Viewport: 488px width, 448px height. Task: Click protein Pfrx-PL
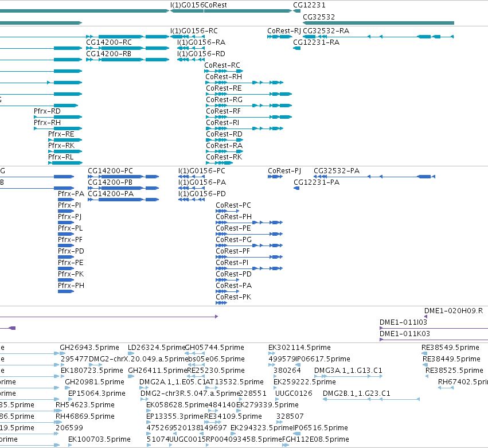(66, 235)
